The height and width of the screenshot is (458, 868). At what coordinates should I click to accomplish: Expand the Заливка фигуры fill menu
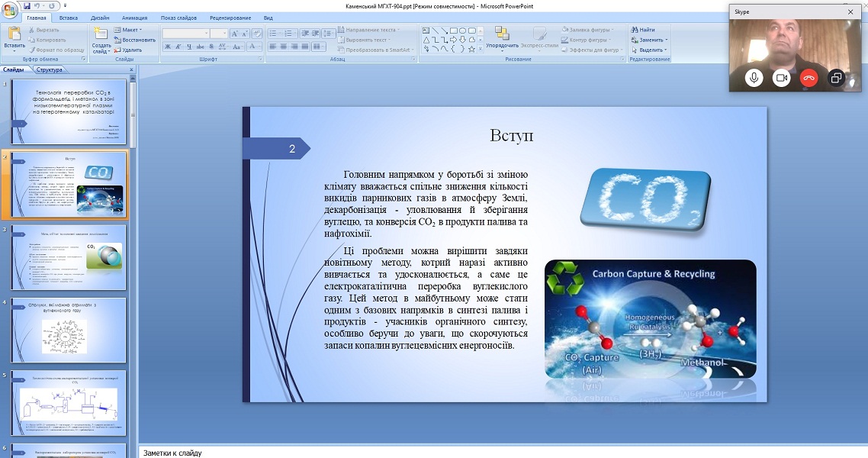click(587, 30)
